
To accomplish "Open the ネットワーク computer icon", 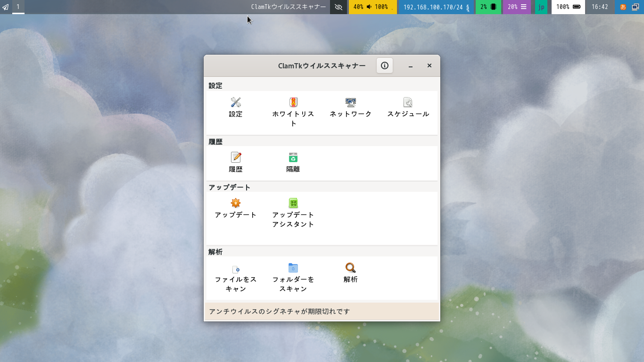I will click(x=351, y=102).
